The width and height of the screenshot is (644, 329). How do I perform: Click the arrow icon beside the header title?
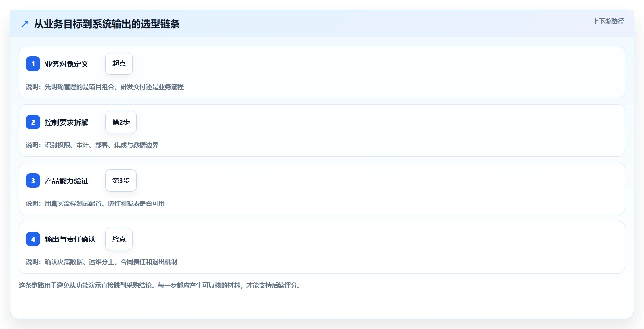25,24
